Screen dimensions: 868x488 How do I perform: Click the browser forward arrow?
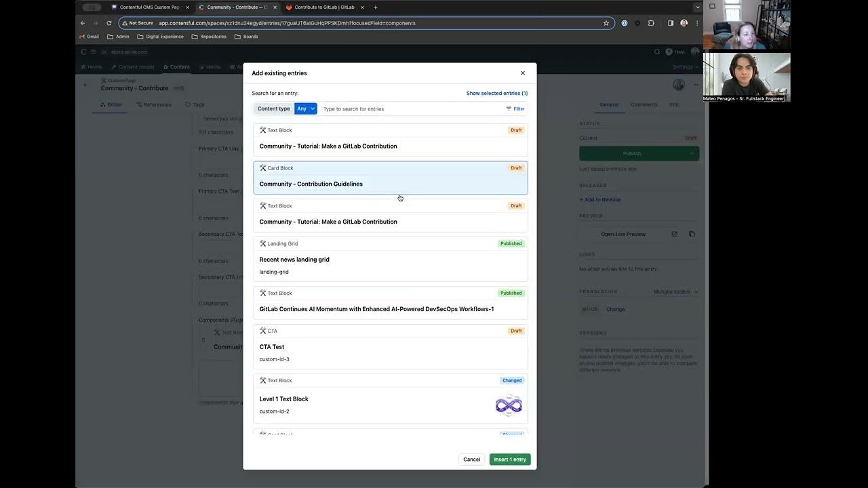point(96,23)
